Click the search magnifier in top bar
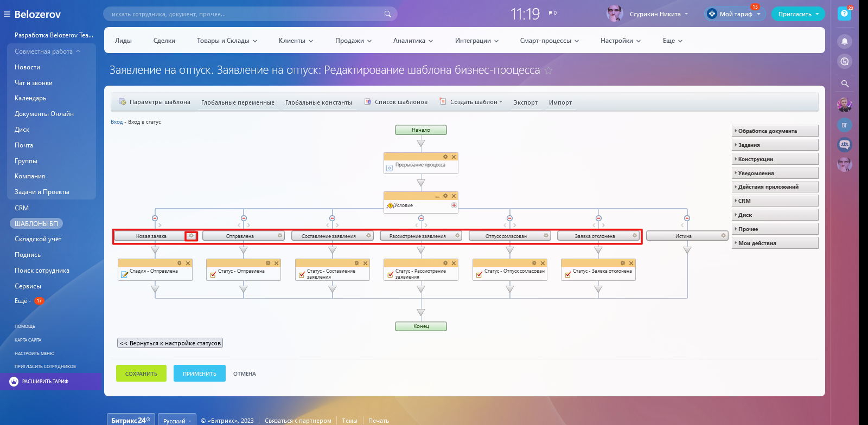868x425 pixels. click(x=387, y=14)
